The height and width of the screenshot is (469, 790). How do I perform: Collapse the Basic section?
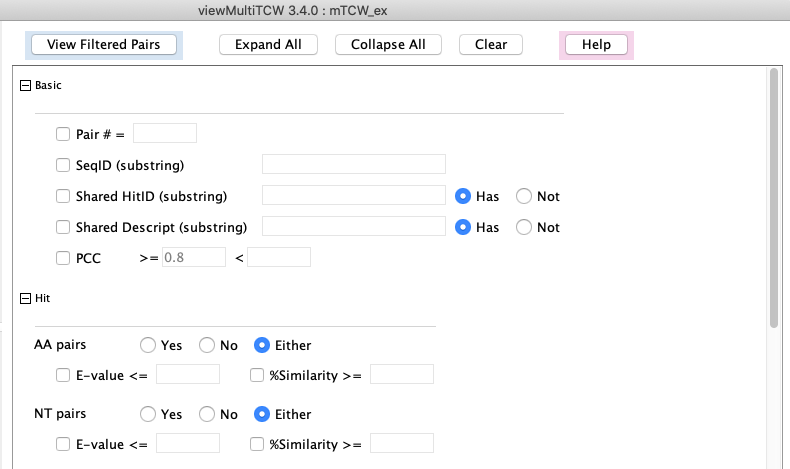click(x=26, y=86)
